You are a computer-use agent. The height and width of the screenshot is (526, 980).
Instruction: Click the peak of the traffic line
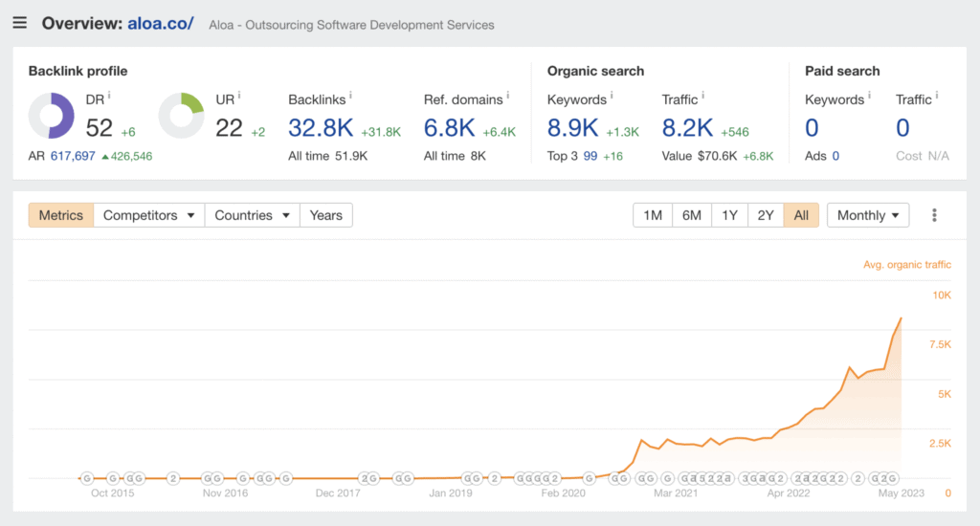(902, 318)
